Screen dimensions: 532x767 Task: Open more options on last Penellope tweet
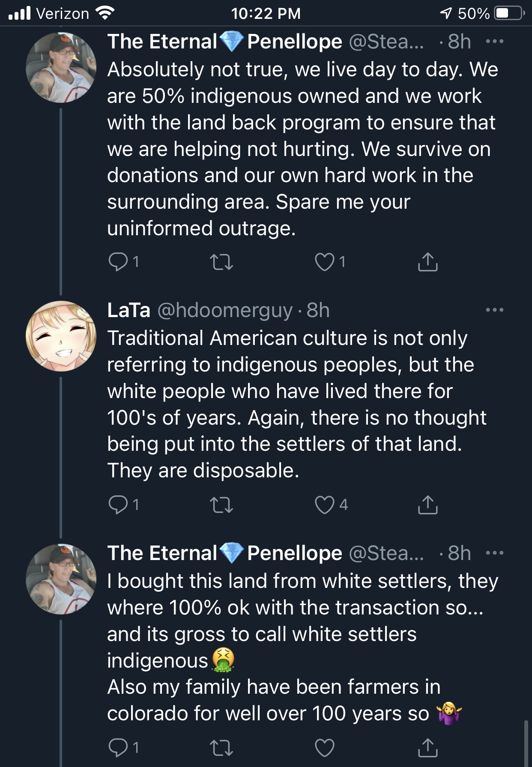[x=495, y=553]
